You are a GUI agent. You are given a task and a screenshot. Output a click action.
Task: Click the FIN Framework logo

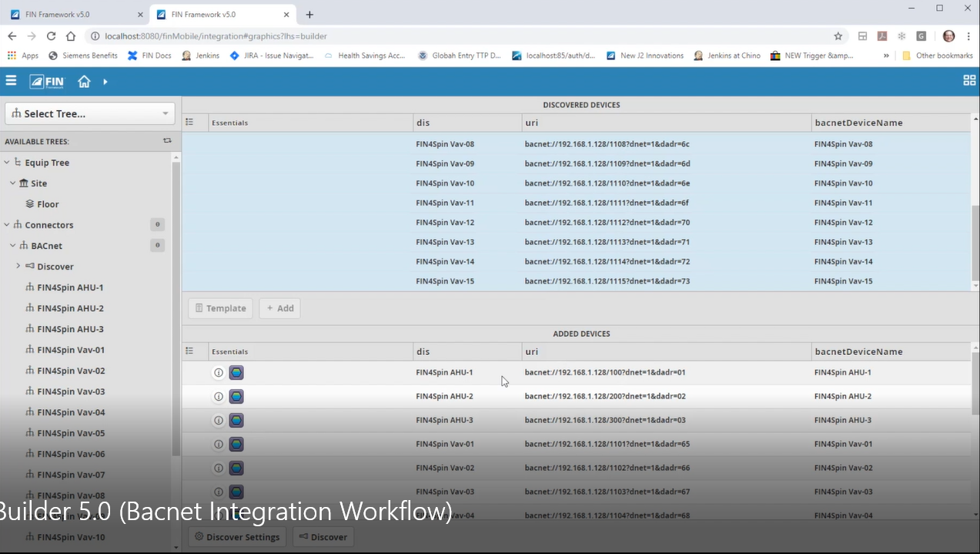45,80
